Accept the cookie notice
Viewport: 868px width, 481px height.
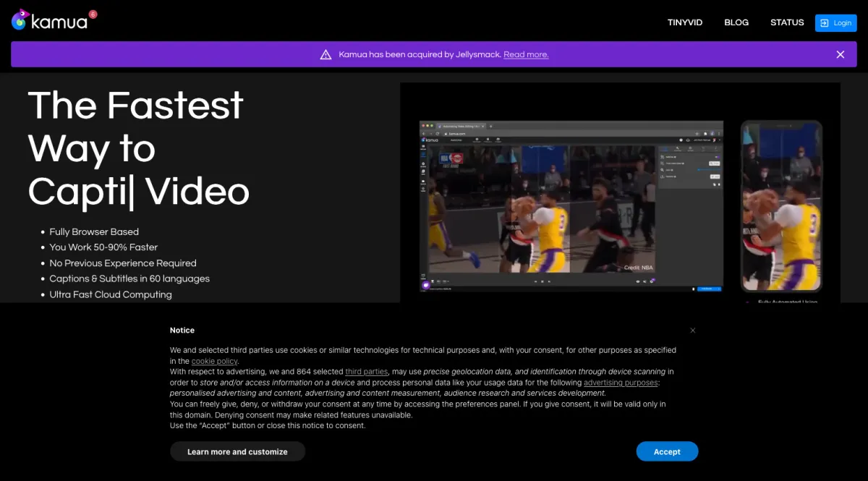coord(667,451)
